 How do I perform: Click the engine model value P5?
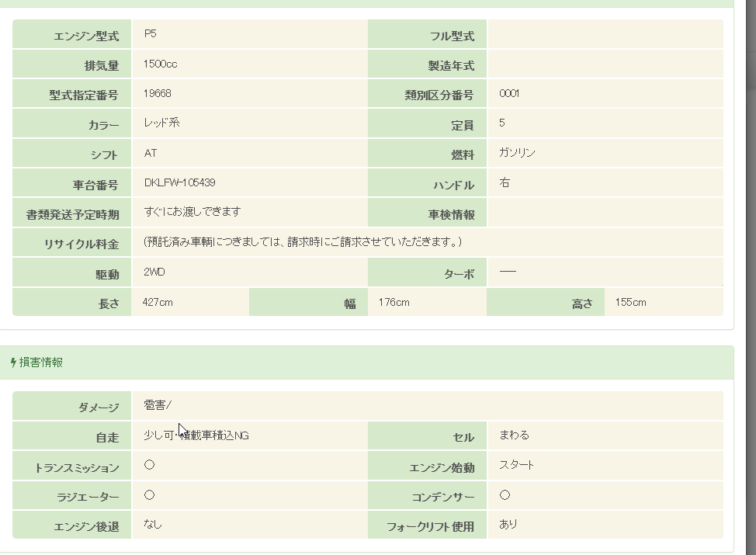pos(150,34)
